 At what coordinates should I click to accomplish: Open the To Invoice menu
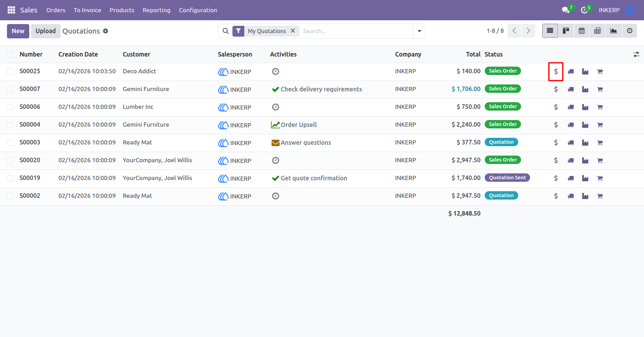87,10
